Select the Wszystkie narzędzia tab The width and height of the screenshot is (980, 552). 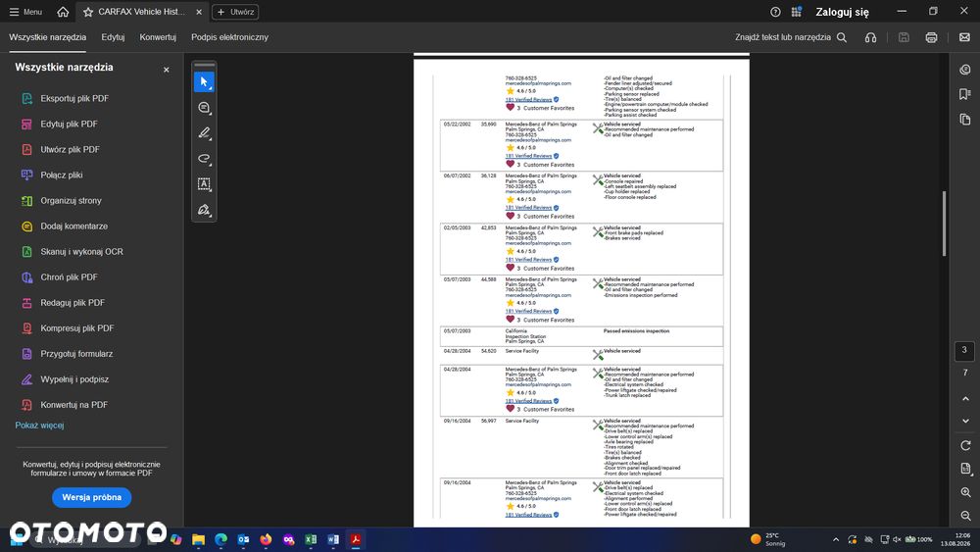click(47, 37)
